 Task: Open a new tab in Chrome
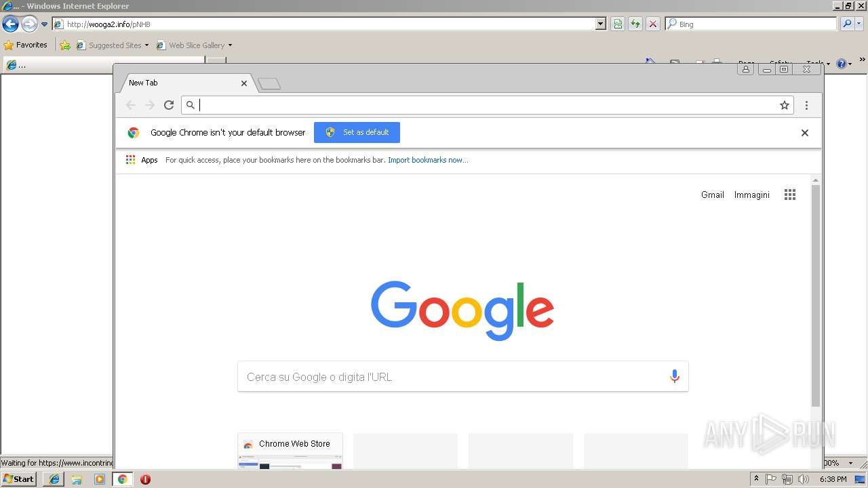coord(269,84)
